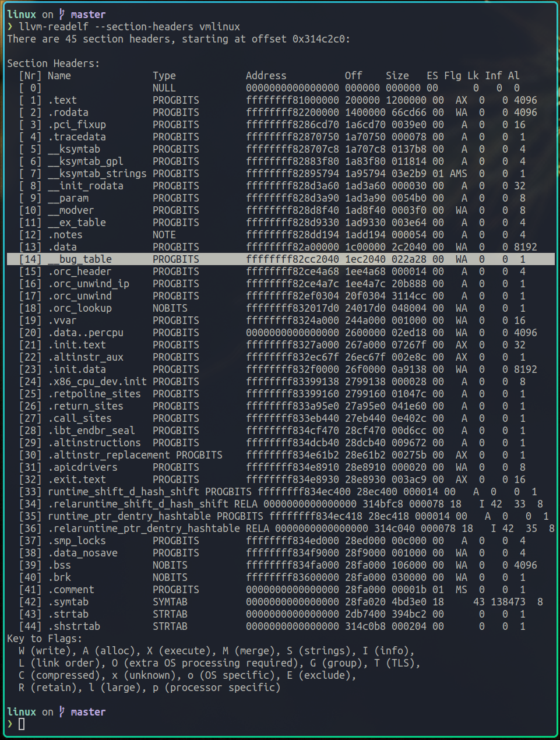Click the "master" branch name in top prompt

(x=88, y=14)
